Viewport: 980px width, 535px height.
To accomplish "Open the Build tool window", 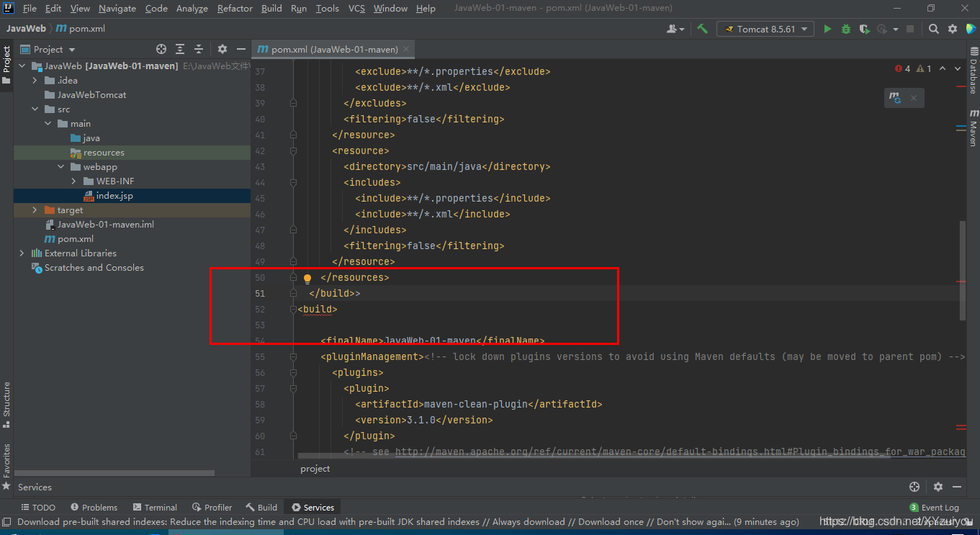I will (x=261, y=508).
